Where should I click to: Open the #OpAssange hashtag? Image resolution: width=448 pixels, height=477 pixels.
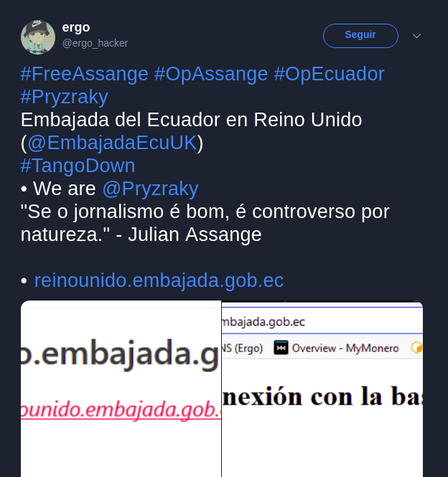click(x=211, y=74)
